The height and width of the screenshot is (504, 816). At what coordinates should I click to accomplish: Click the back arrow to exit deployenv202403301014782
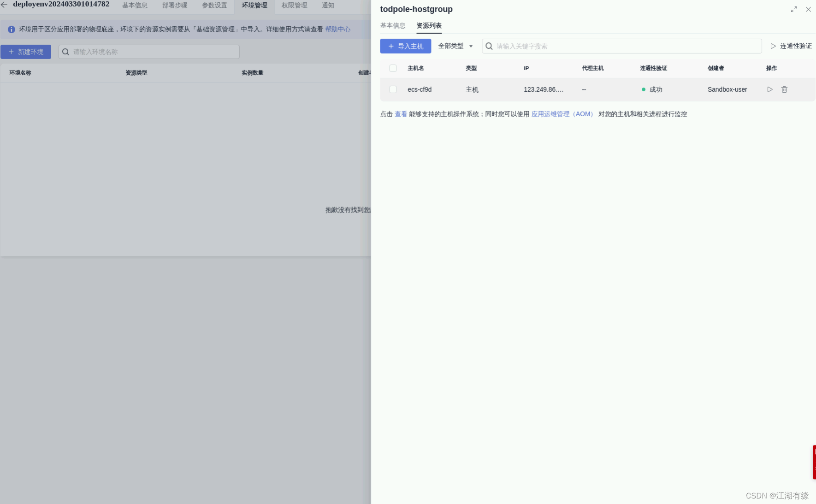(x=5, y=5)
